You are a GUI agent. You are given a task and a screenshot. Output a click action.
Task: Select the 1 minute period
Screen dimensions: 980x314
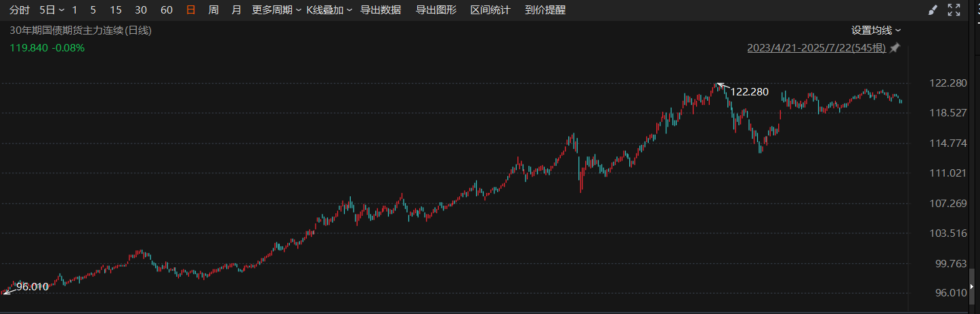74,10
